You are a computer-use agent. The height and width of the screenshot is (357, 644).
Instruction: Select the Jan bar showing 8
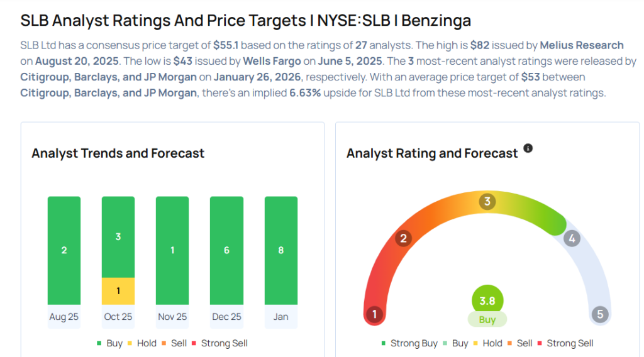click(x=280, y=250)
